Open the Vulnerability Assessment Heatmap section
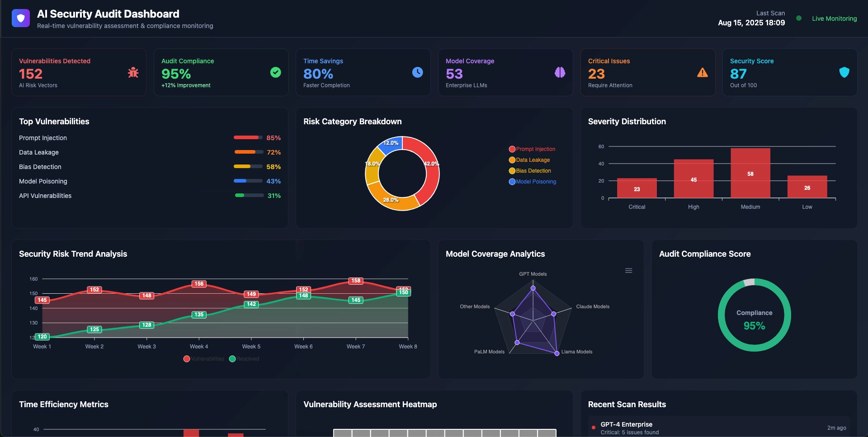This screenshot has width=868, height=437. [370, 404]
